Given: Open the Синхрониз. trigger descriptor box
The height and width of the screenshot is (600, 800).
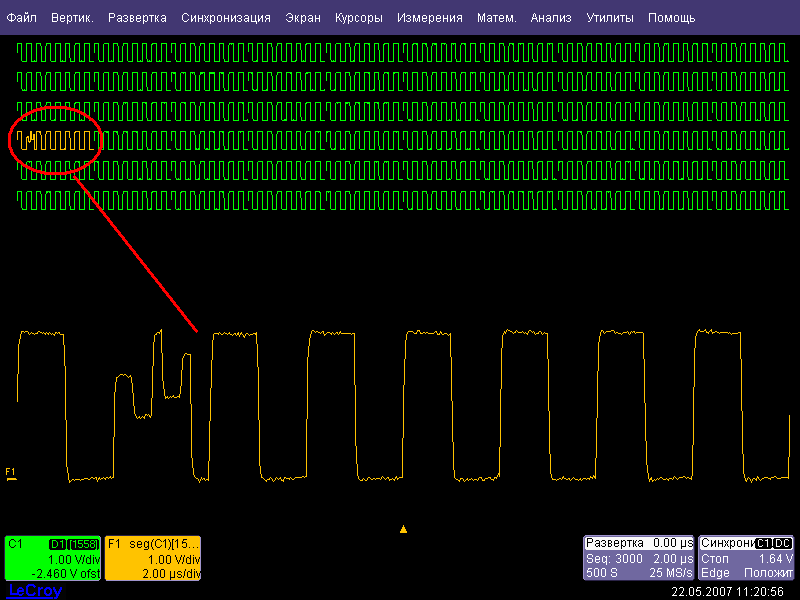Looking at the screenshot, I should pos(746,558).
